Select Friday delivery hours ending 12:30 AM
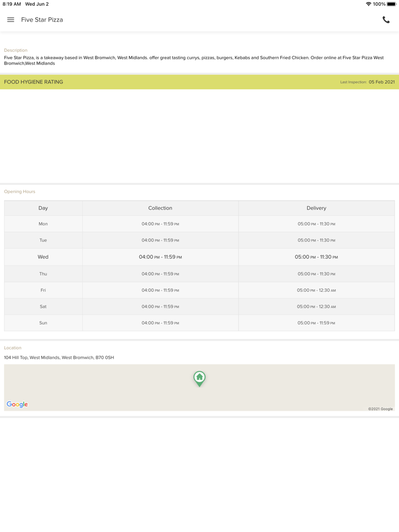The image size is (399, 532). (316, 290)
